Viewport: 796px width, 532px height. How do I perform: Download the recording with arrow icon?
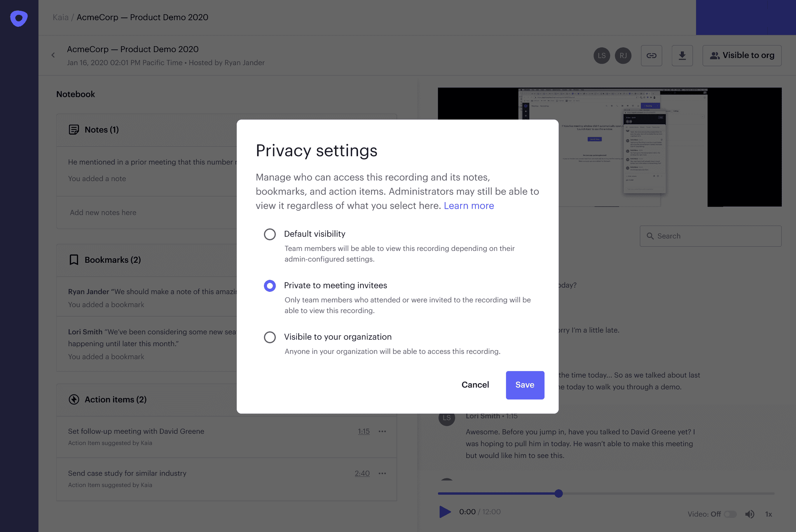point(682,56)
